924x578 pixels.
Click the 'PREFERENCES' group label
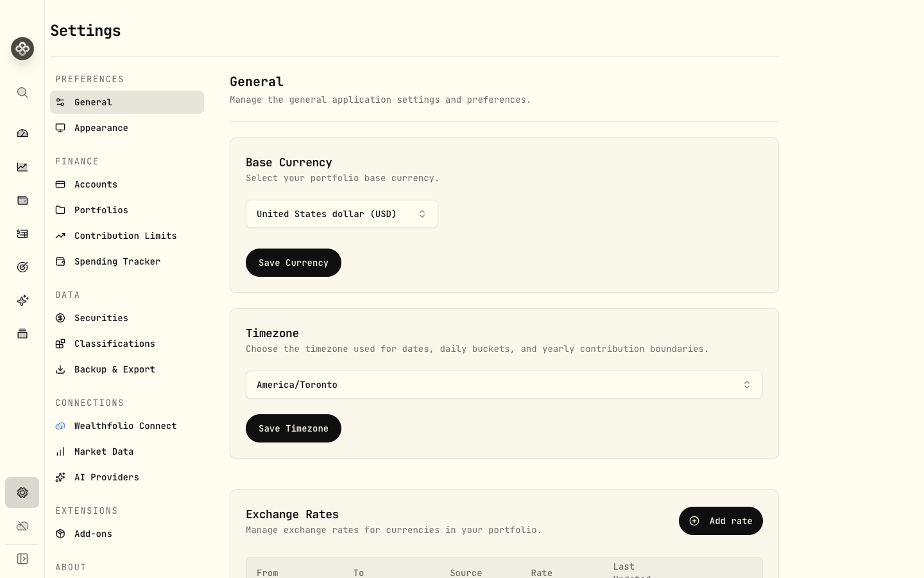(90, 79)
